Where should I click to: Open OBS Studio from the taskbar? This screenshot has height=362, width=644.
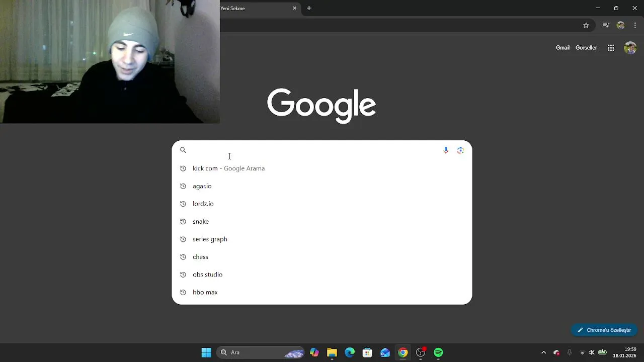421,352
